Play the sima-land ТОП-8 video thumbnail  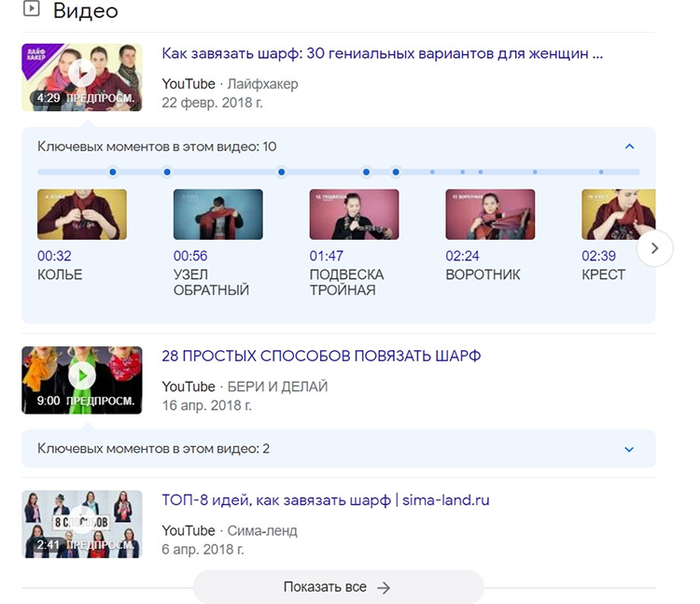81,524
